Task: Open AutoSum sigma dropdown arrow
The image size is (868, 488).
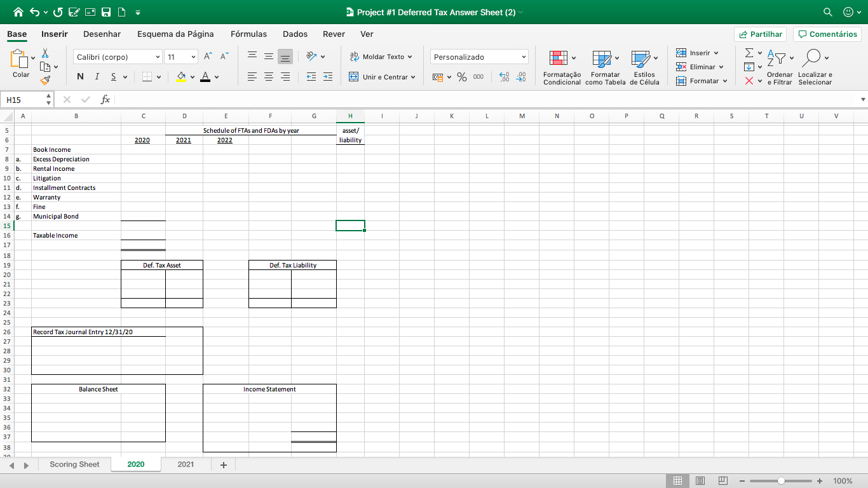Action: click(759, 53)
